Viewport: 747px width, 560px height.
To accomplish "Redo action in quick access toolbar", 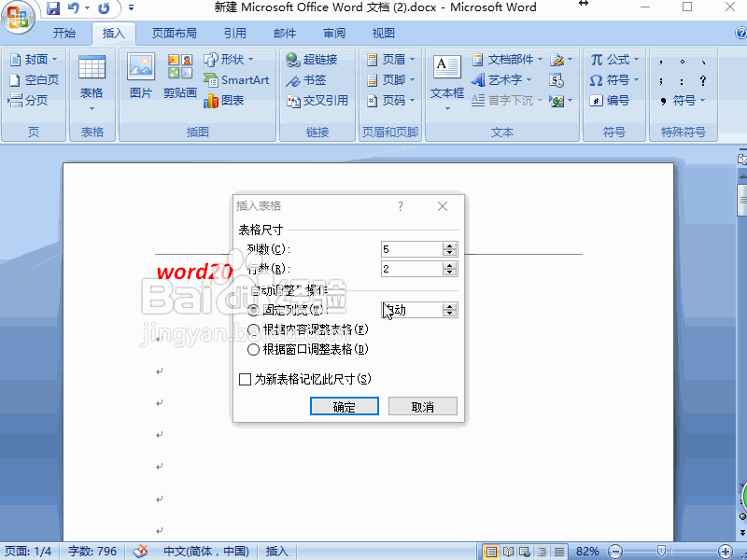I will [104, 8].
